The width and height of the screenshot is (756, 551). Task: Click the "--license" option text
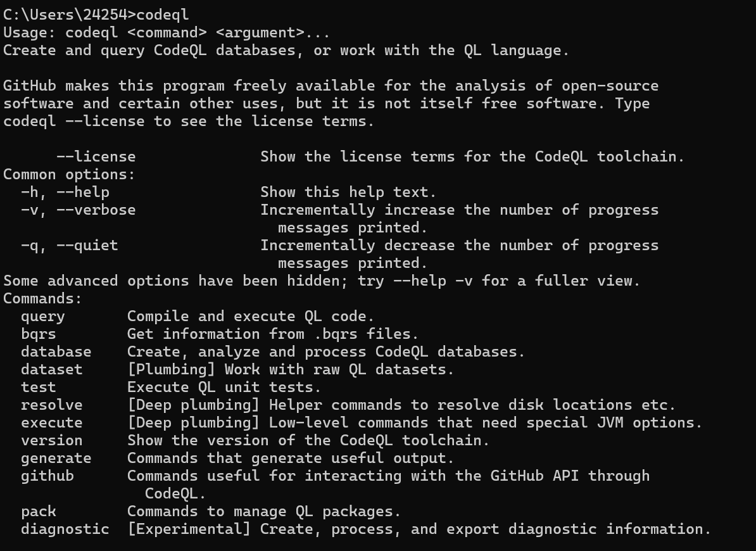[96, 156]
